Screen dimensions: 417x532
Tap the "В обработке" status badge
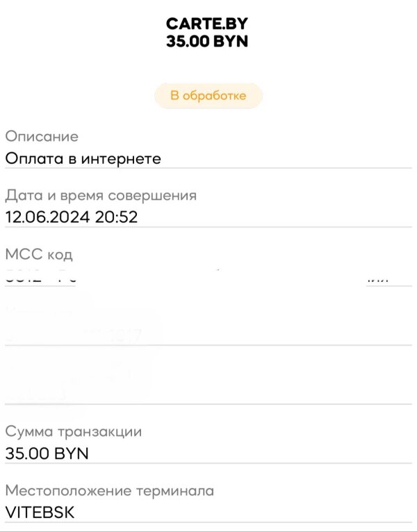click(208, 96)
